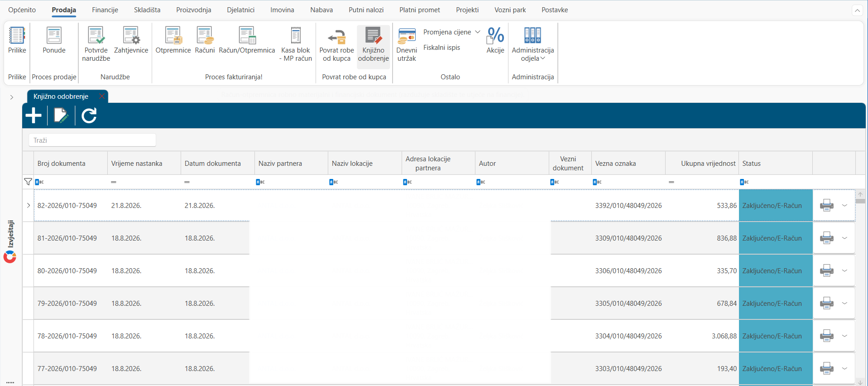This screenshot has width=868, height=386.
Task: Collapse the ribbon with top-right chevron
Action: pyautogui.click(x=857, y=10)
